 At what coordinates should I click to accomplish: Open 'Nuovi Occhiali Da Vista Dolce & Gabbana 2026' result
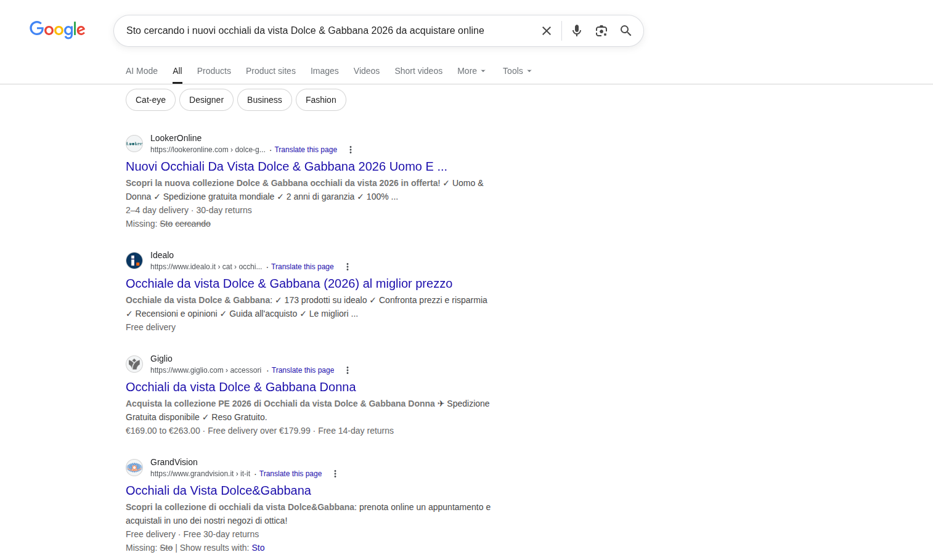[287, 166]
